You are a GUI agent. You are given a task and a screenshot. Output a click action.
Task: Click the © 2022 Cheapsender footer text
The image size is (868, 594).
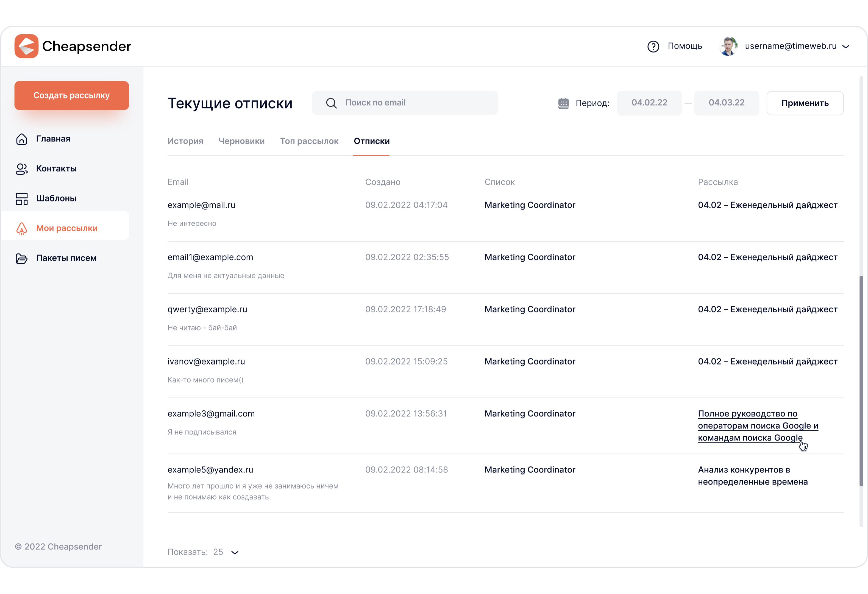[x=58, y=547]
